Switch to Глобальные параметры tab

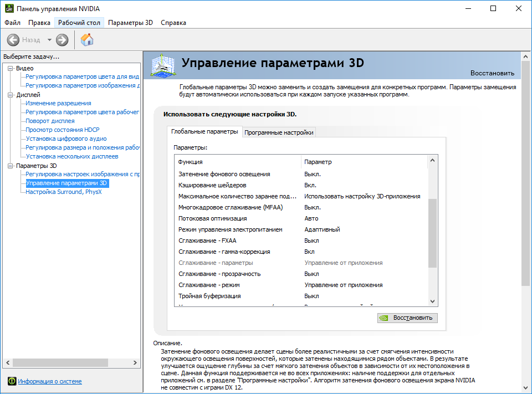204,131
